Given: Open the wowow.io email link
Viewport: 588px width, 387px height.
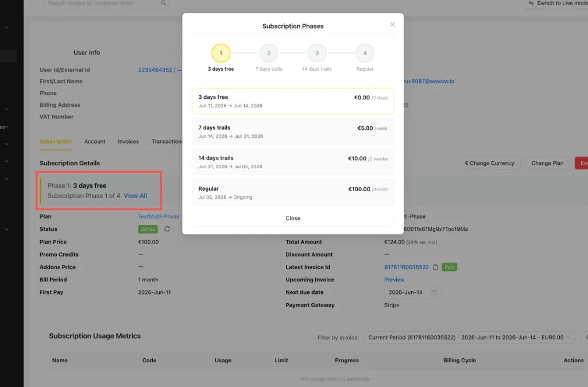Looking at the screenshot, I should point(429,81).
